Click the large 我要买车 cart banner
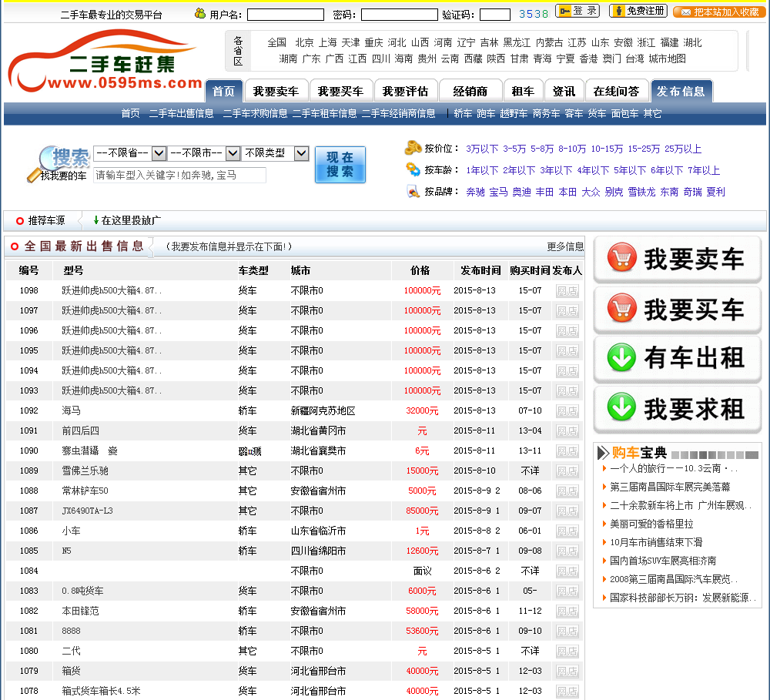 (677, 310)
